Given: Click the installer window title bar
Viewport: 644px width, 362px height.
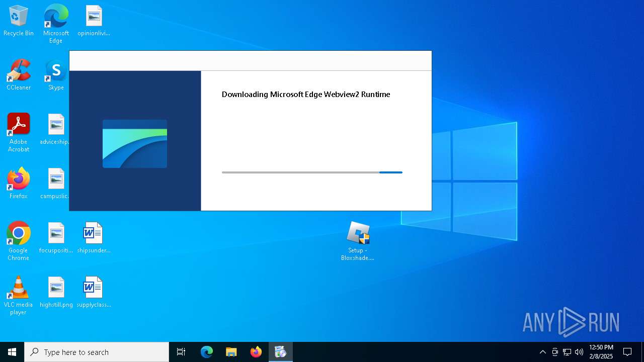Looking at the screenshot, I should click(x=251, y=61).
